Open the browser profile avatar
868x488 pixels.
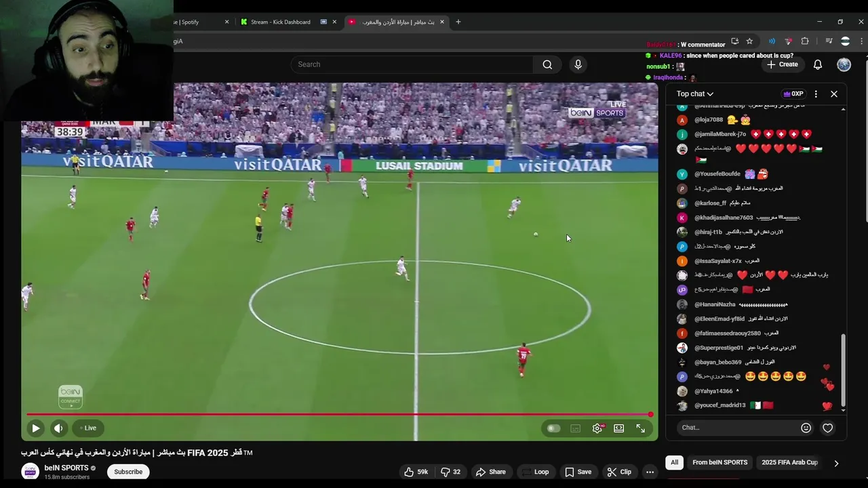tap(845, 41)
